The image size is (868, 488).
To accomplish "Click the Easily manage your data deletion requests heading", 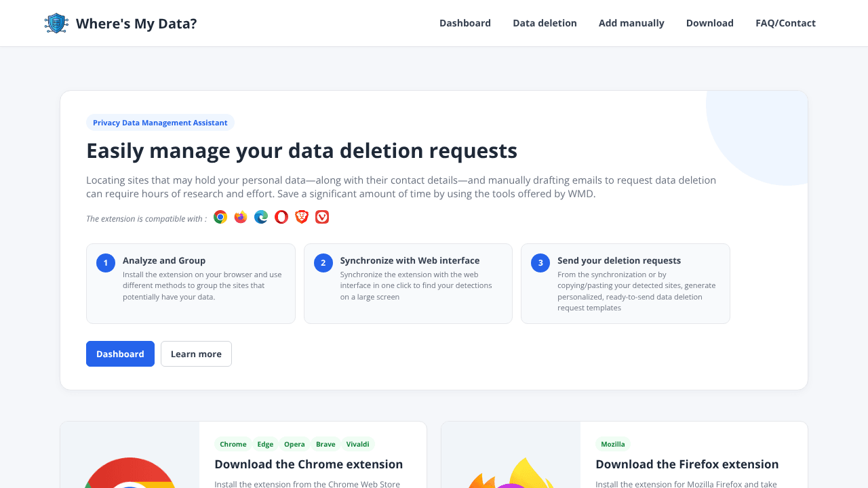I will coord(302,150).
